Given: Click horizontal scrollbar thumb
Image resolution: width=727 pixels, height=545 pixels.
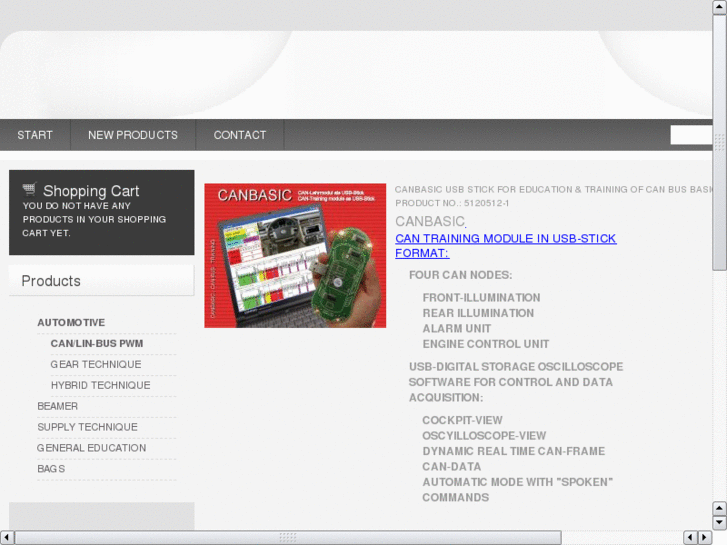Looking at the screenshot, I should point(288,538).
